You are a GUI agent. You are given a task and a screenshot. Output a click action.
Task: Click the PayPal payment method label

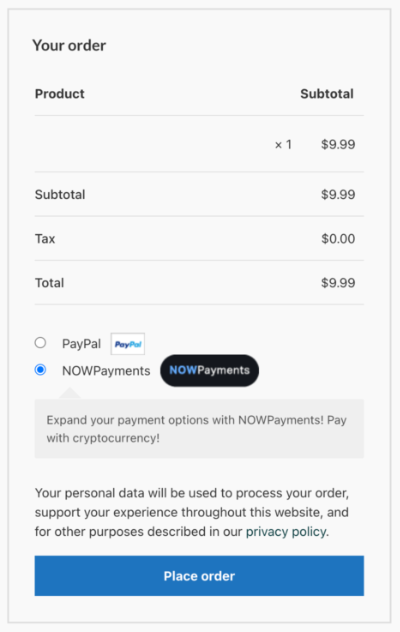coord(81,344)
